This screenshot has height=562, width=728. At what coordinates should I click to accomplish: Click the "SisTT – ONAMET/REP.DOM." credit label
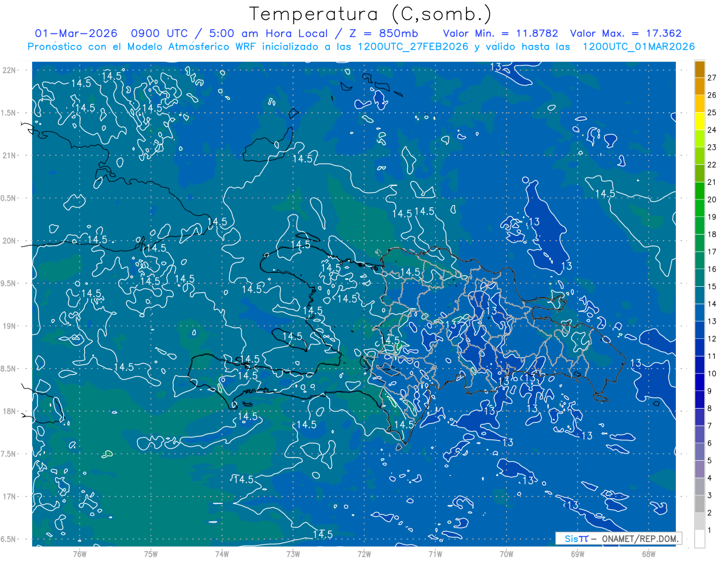[618, 538]
